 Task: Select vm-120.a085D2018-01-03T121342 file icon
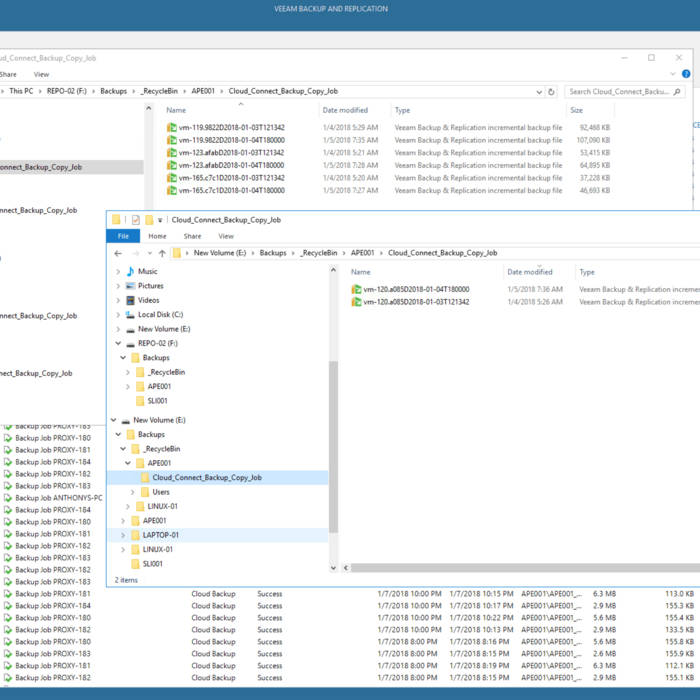point(356,302)
